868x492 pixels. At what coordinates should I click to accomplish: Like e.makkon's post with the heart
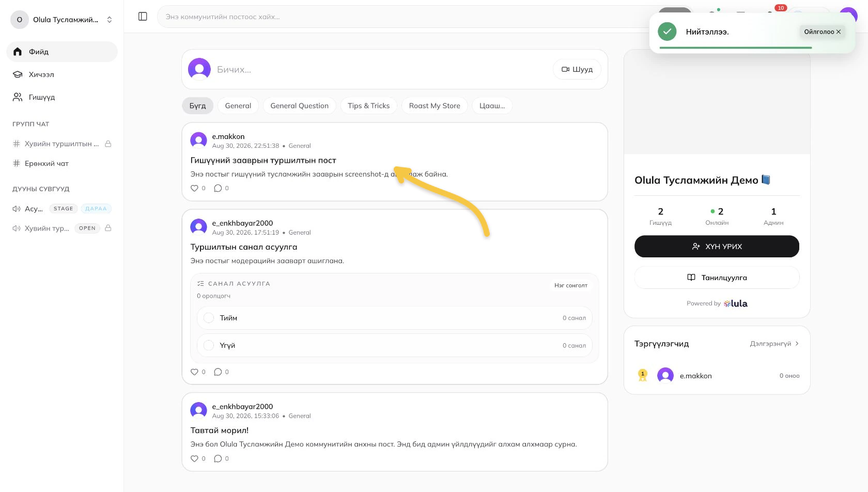[x=195, y=188]
